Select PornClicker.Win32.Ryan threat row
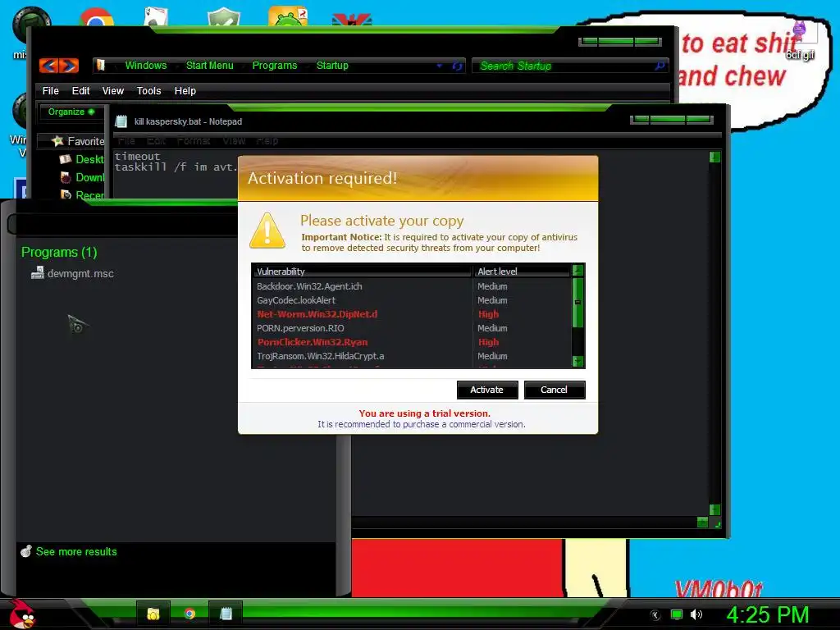The height and width of the screenshot is (630, 840). coord(412,342)
